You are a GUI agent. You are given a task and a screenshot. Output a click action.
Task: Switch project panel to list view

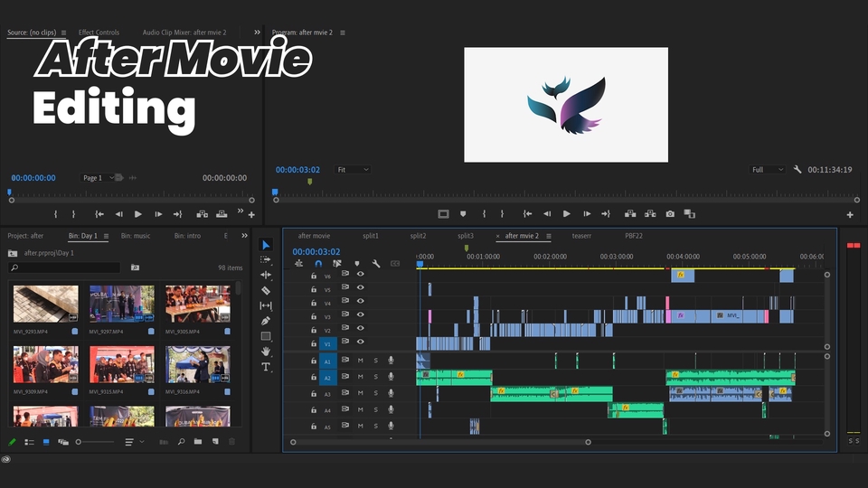pos(29,442)
